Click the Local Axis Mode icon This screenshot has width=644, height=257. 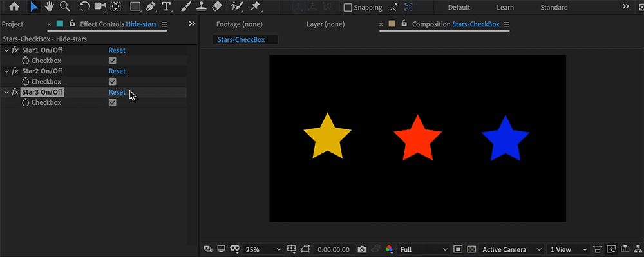click(298, 7)
